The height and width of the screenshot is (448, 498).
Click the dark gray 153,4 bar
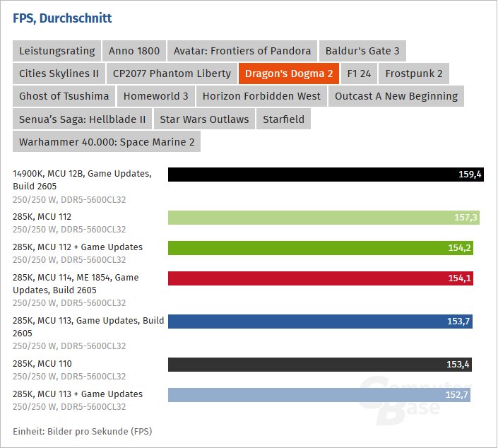pyautogui.click(x=320, y=365)
